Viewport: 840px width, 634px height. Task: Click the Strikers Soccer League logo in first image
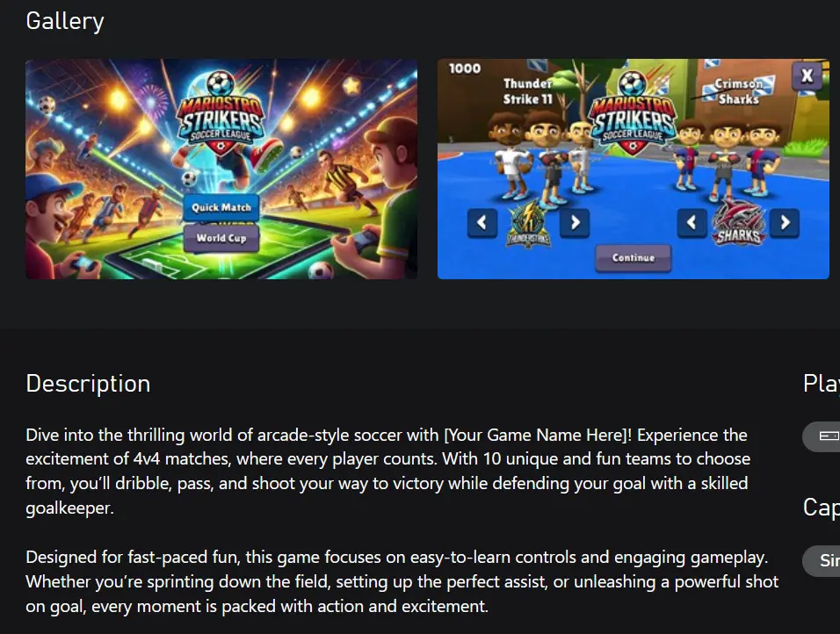coord(221,113)
